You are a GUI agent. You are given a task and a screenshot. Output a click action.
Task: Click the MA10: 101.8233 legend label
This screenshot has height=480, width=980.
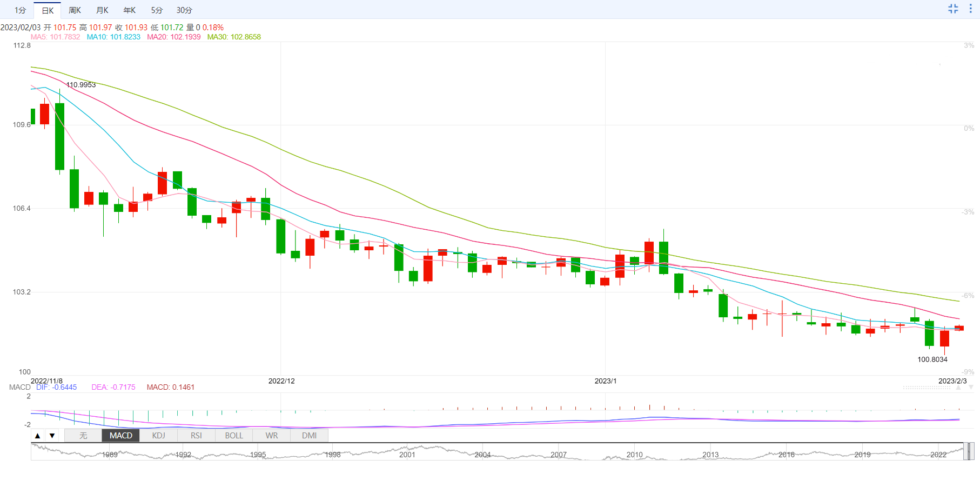(113, 37)
